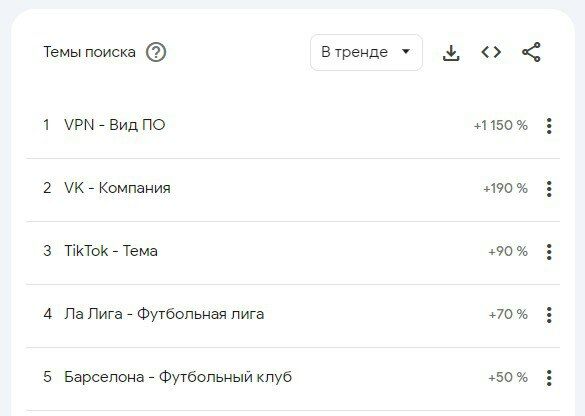This screenshot has width=585, height=416.
Task: Download the search topics data as CSV
Action: pyautogui.click(x=451, y=53)
